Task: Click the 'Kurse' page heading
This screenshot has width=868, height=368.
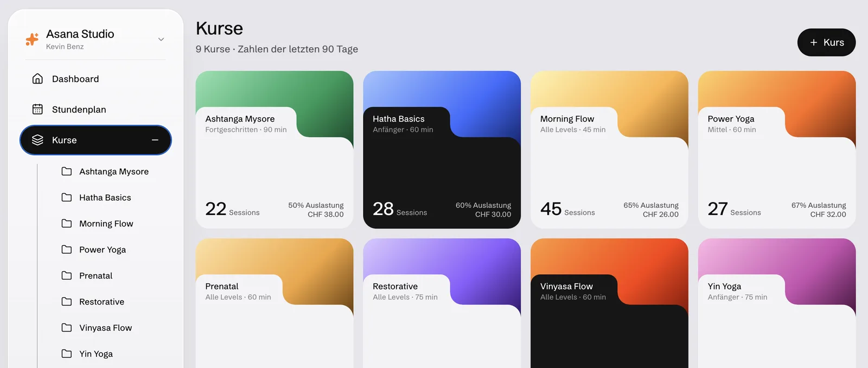Action: click(219, 28)
